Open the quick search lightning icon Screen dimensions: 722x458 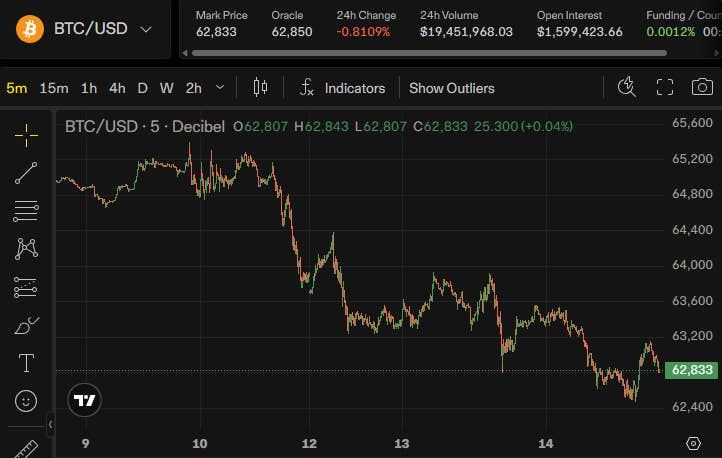pyautogui.click(x=627, y=87)
